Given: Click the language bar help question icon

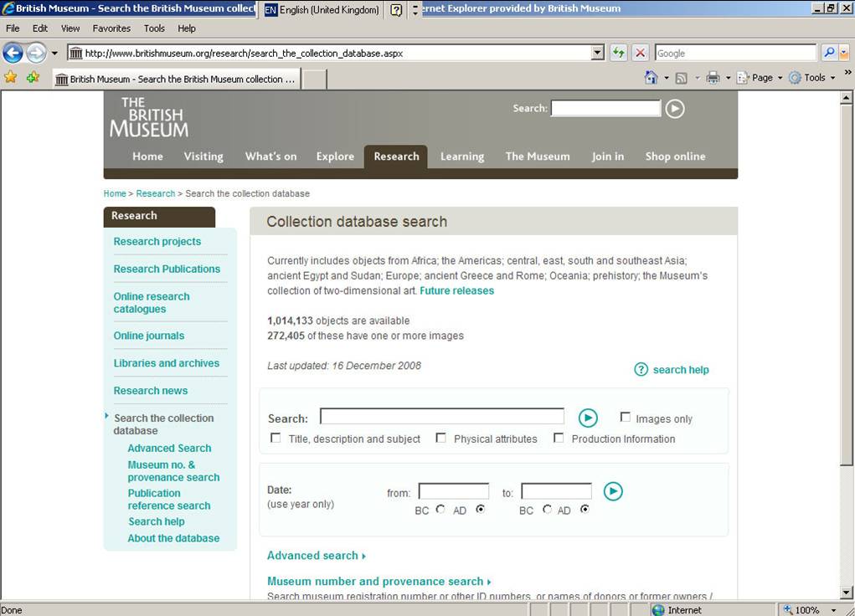Looking at the screenshot, I should [396, 9].
